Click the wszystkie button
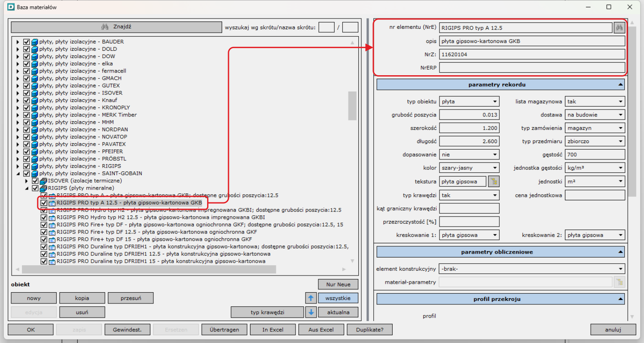644x343 pixels. tap(338, 298)
